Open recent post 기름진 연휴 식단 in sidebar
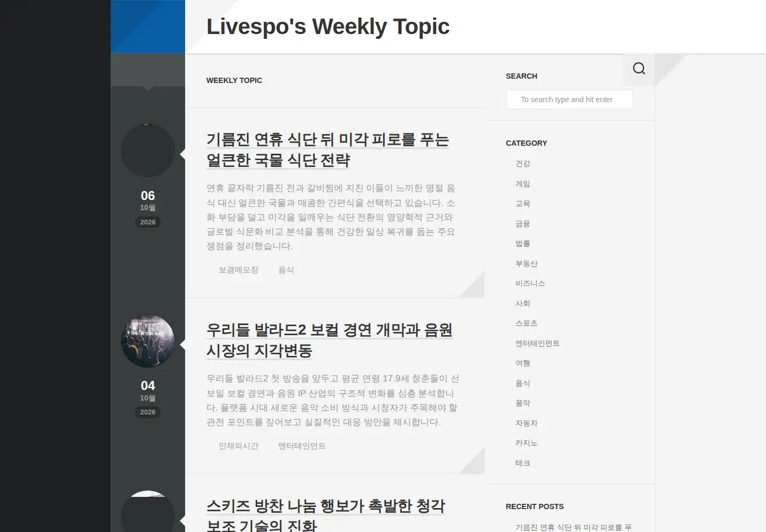 coord(573,527)
